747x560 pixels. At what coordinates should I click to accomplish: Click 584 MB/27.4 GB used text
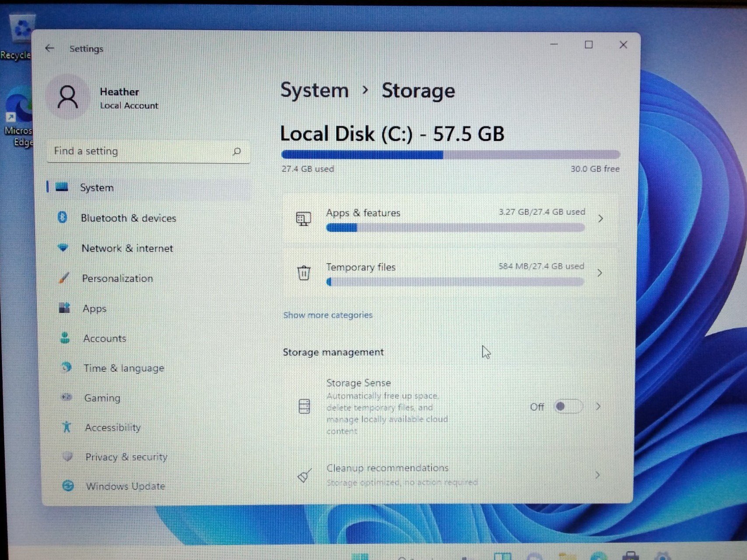click(x=541, y=266)
